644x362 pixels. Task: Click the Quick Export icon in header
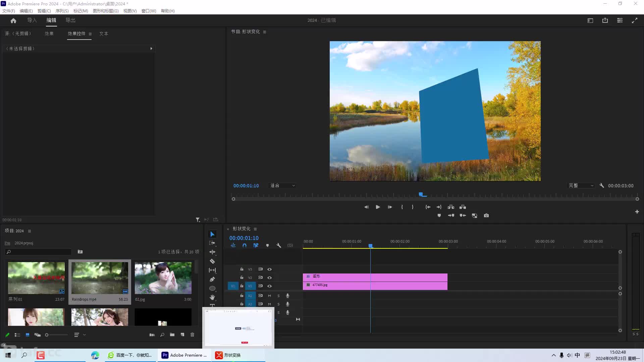click(x=605, y=20)
